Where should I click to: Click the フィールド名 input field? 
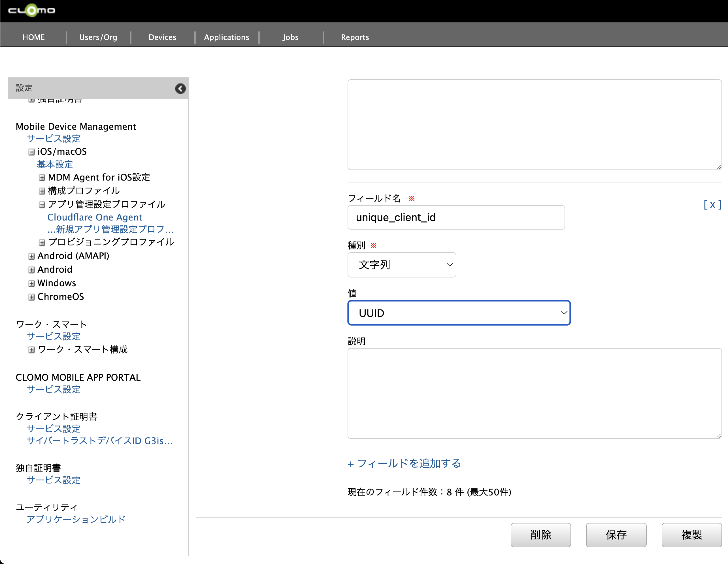point(456,217)
